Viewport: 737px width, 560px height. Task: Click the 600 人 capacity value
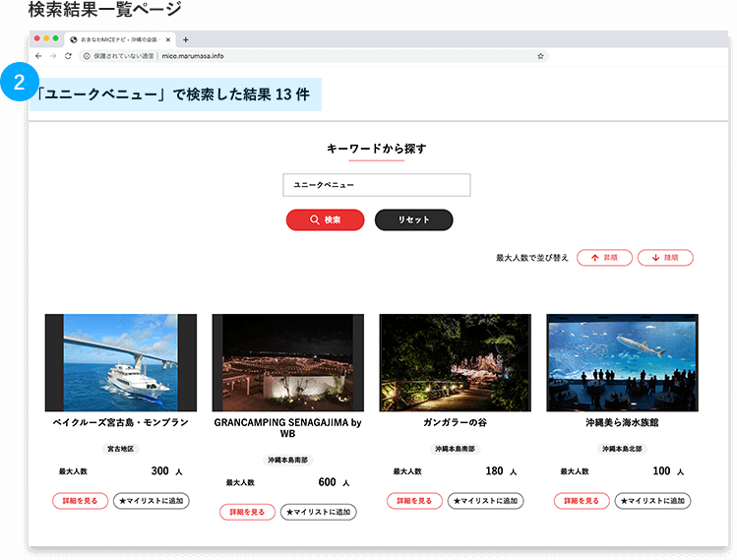tap(335, 482)
